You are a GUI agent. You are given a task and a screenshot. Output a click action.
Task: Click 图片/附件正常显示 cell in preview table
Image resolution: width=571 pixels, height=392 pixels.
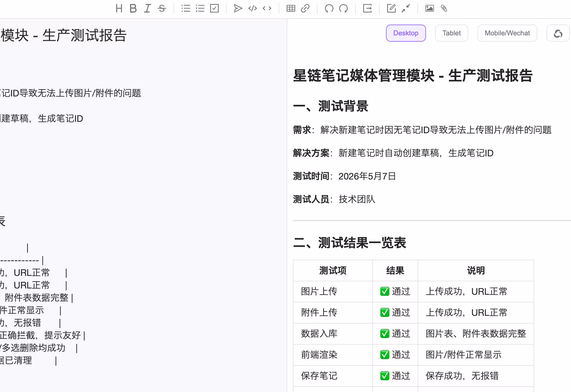coord(476,355)
